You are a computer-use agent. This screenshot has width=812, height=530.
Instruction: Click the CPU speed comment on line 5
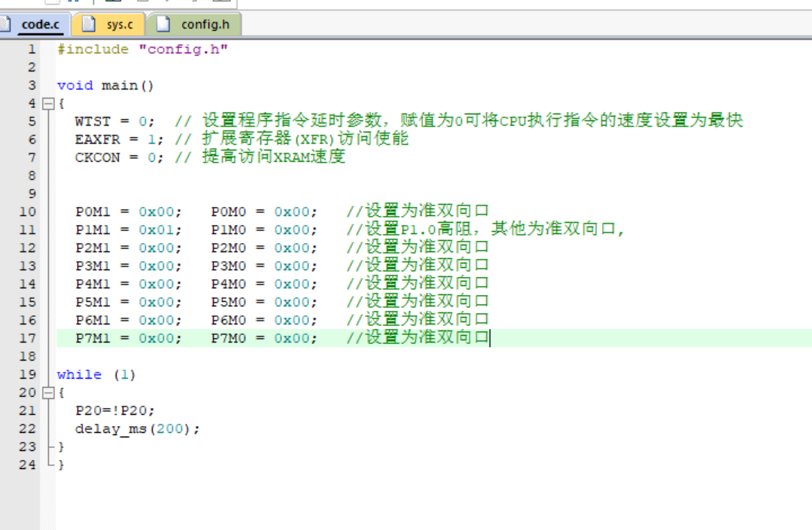459,120
